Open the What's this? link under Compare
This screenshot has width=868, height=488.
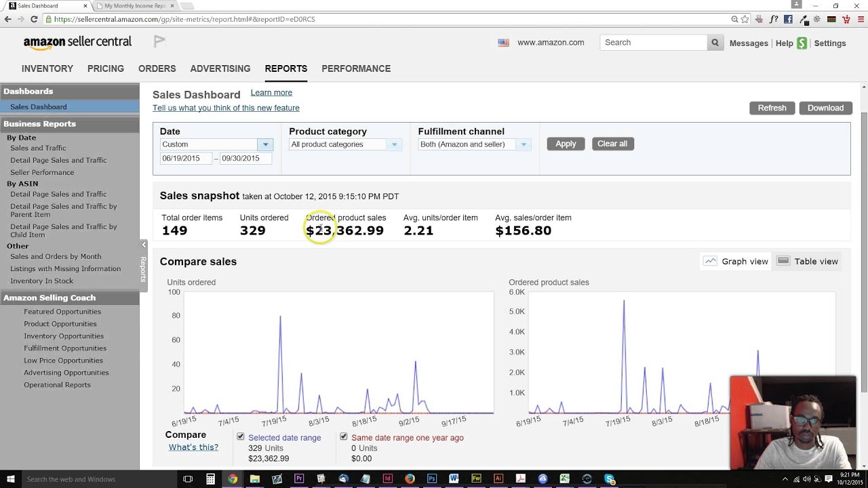click(193, 447)
